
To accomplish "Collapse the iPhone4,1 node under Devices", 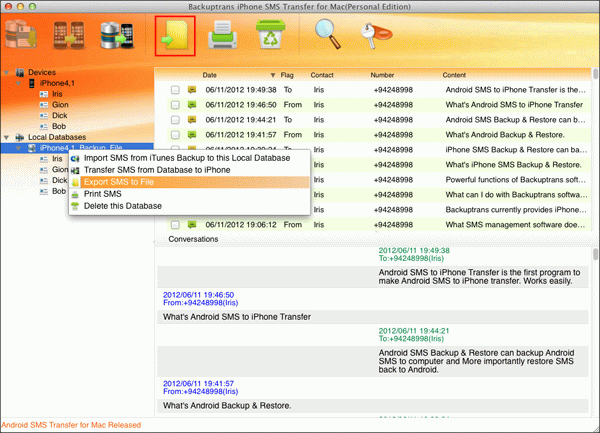I will [18, 83].
